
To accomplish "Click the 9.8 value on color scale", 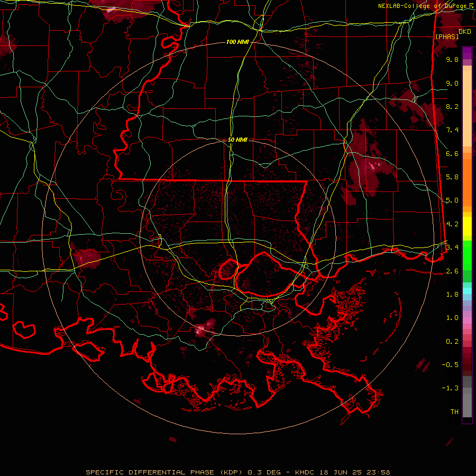I will [452, 59].
